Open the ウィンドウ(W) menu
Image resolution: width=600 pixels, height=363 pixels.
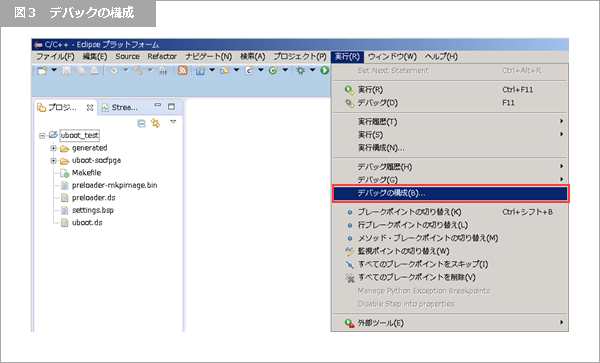coord(392,57)
